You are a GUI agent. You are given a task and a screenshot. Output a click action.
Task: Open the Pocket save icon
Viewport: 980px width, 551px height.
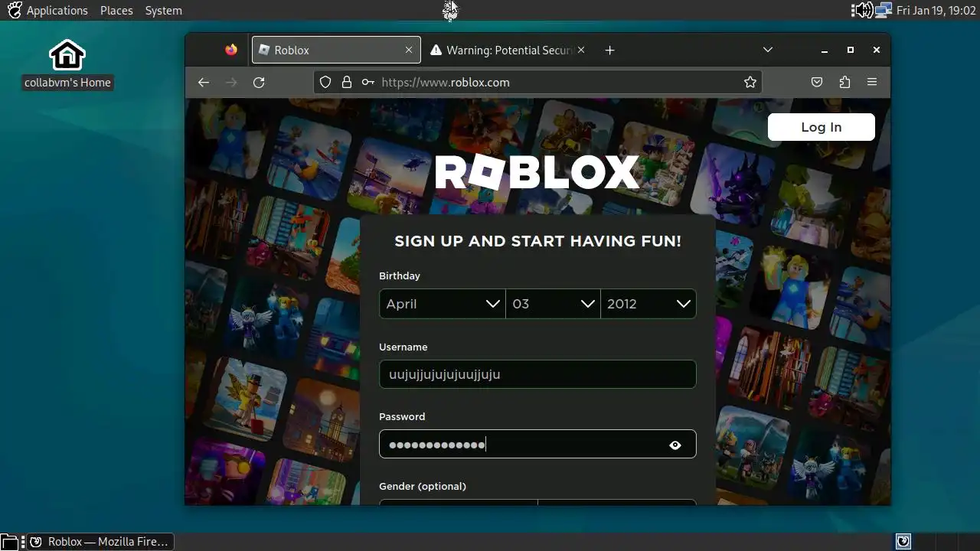817,82
